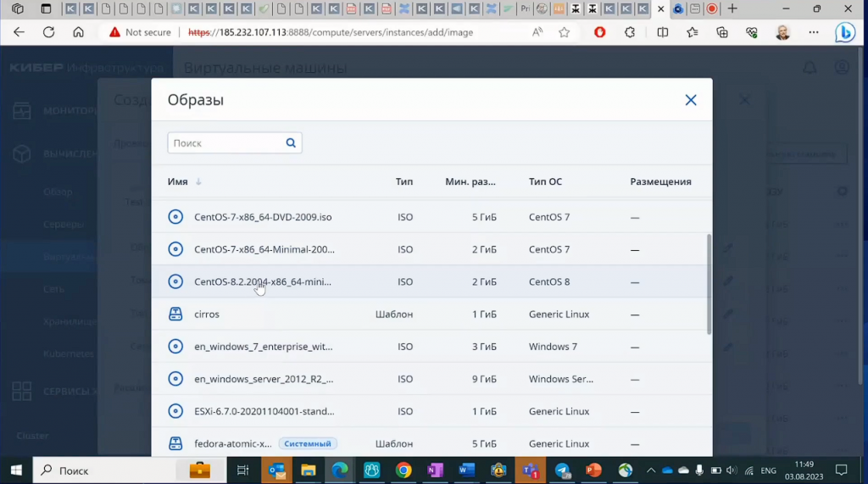Switch the ENG input language indicator
Viewport: 868px width, 484px height.
[768, 470]
